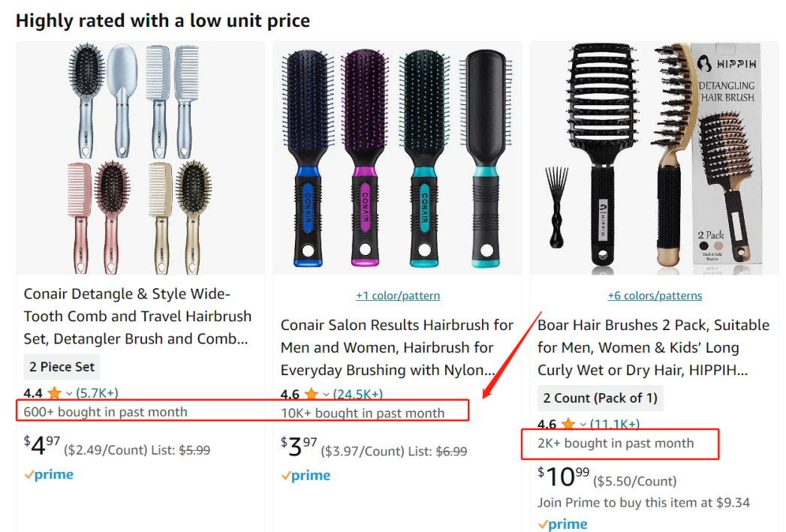
Task: View the +6 colors/patterns options
Action: [x=655, y=296]
